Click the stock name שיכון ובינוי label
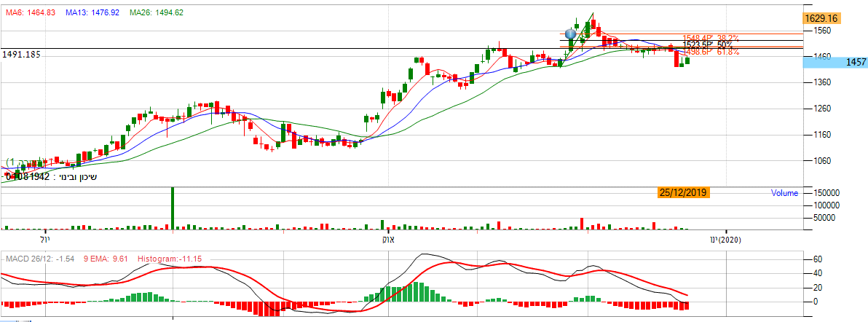This screenshot has height=322, width=868. coord(77,176)
